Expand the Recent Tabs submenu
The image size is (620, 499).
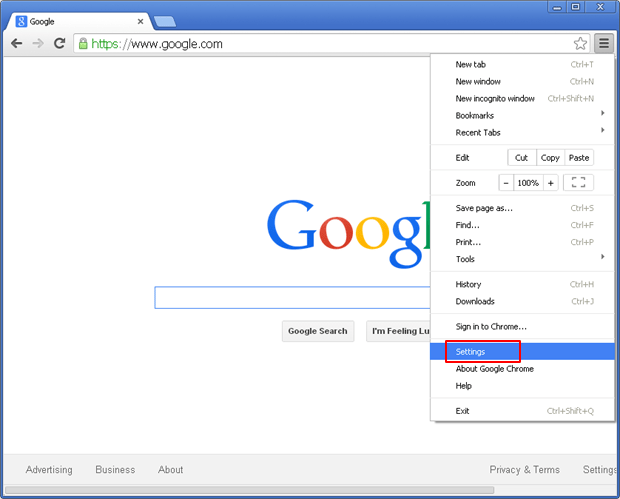(523, 132)
